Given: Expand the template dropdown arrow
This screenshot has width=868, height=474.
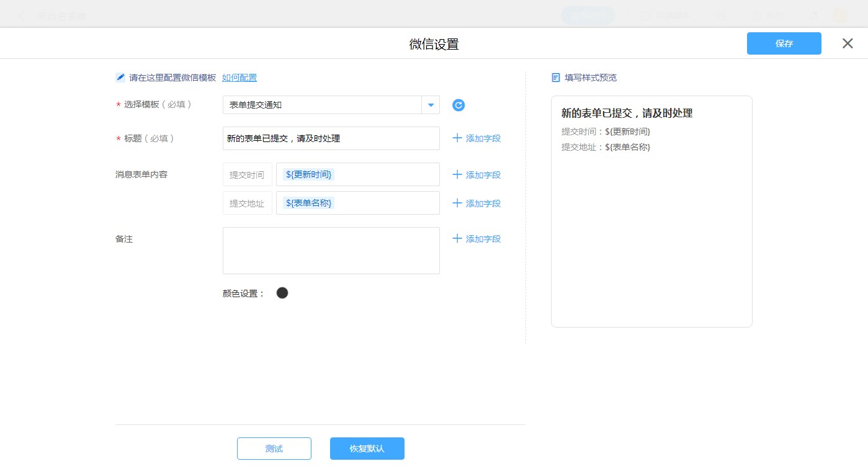Looking at the screenshot, I should (431, 105).
